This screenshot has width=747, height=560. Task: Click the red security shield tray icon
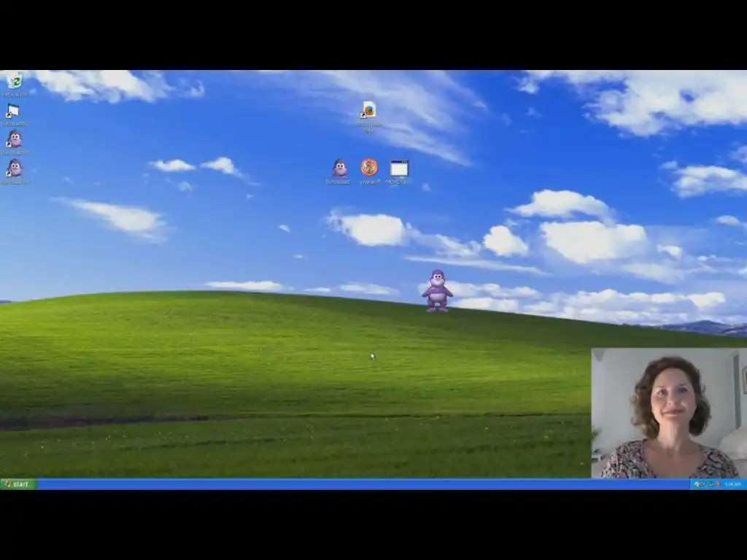click(x=718, y=484)
